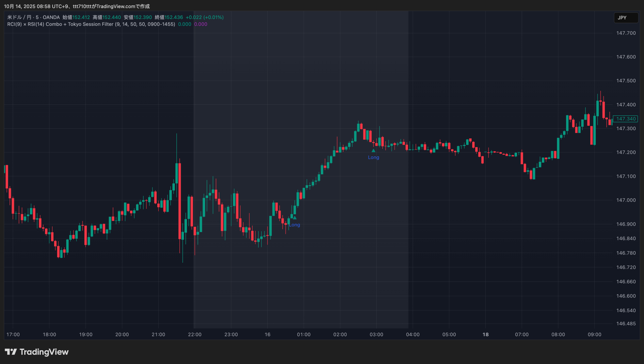
Task: Click the 米ドル / 円 symbol title
Action: click(19, 17)
